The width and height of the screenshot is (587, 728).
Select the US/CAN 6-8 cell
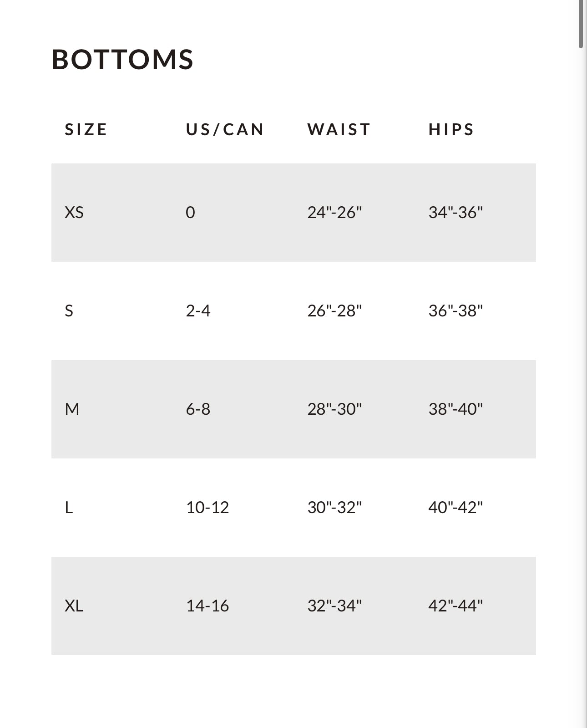coord(198,409)
